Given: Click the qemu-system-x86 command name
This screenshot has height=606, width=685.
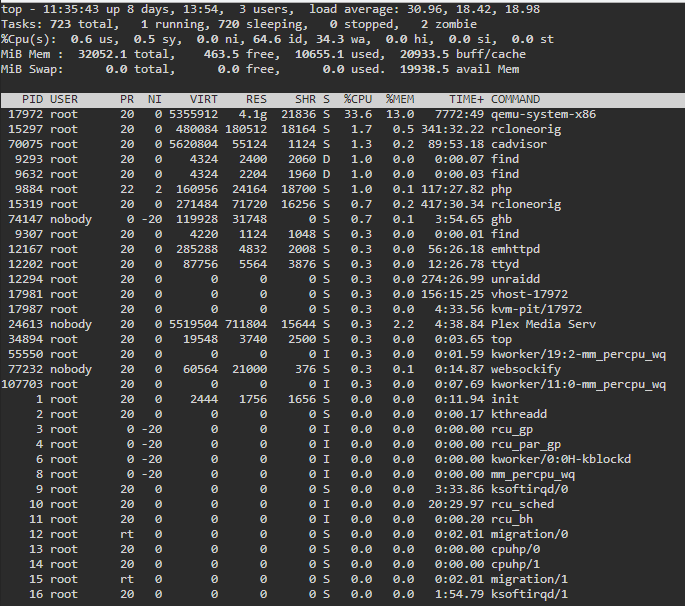Looking at the screenshot, I should point(543,114).
